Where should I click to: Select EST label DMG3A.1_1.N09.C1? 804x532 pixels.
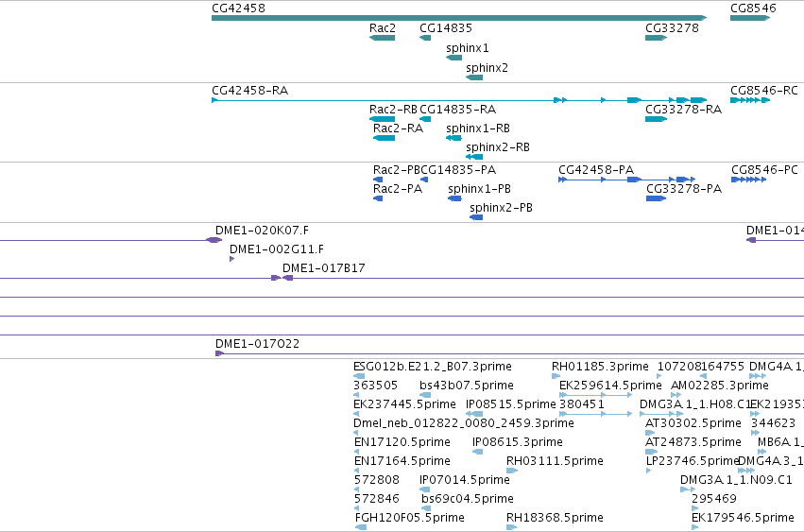tap(736, 480)
